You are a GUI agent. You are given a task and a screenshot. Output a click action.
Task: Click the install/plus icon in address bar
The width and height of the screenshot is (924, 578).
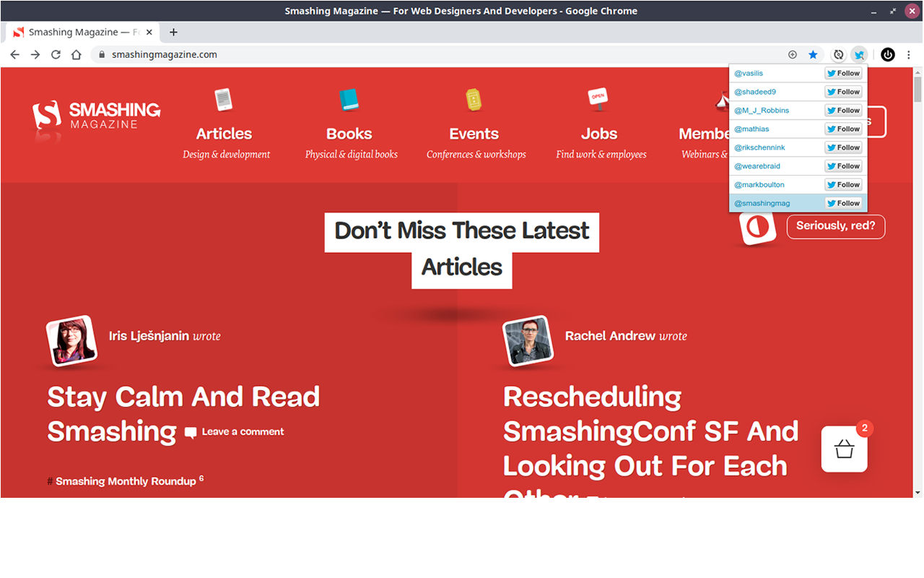[x=793, y=54]
